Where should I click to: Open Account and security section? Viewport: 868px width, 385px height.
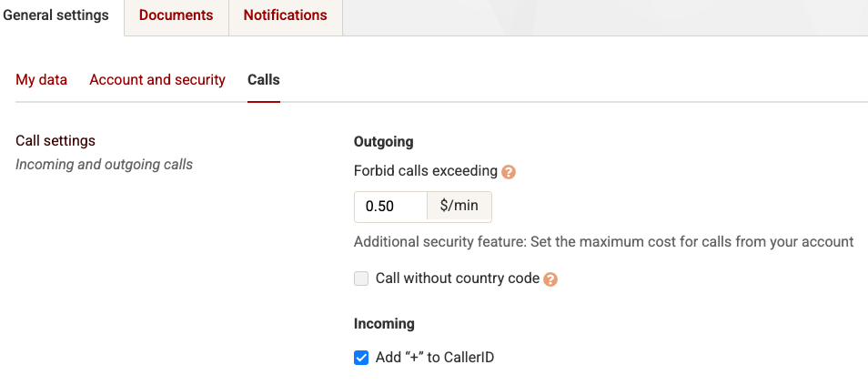click(157, 80)
